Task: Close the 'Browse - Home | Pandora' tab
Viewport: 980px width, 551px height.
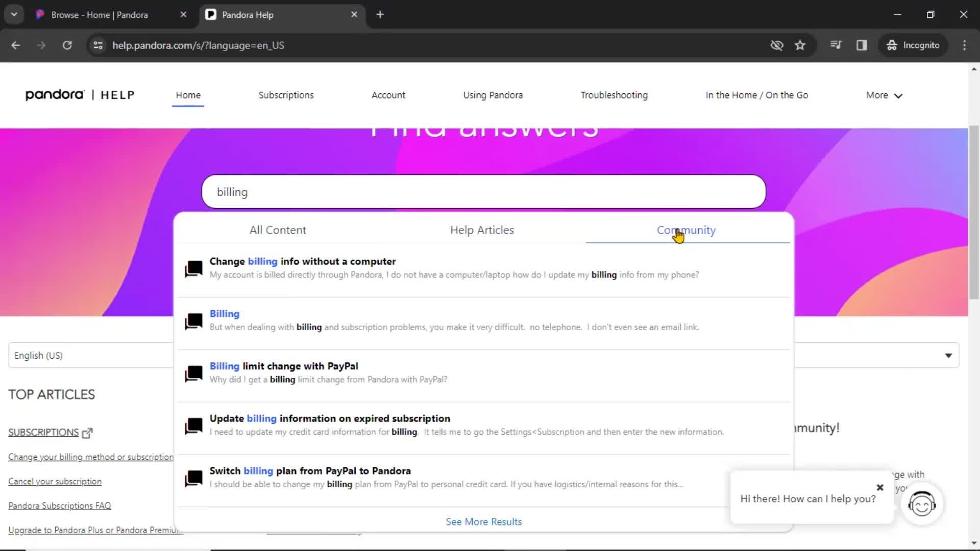Action: click(183, 14)
